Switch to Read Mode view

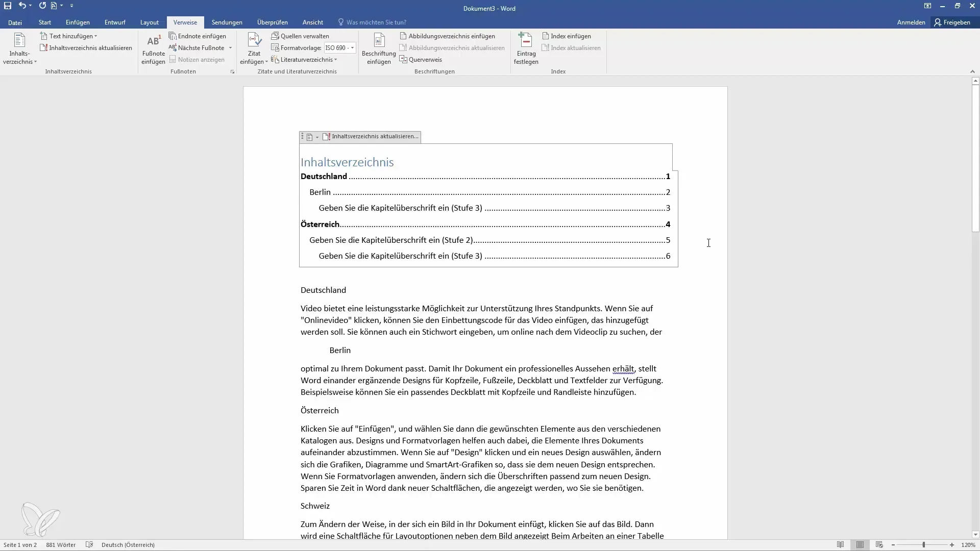841,545
